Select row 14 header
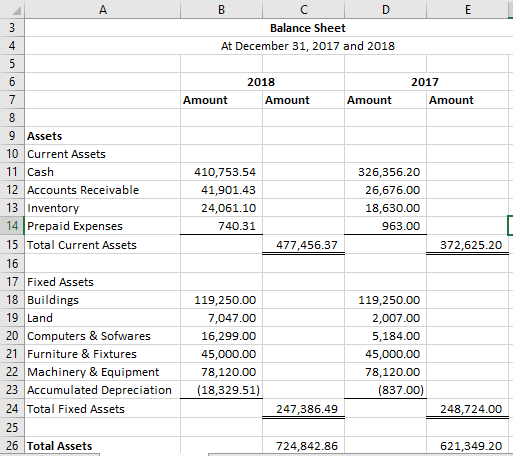Image resolution: width=513 pixels, height=456 pixels. pos(12,226)
